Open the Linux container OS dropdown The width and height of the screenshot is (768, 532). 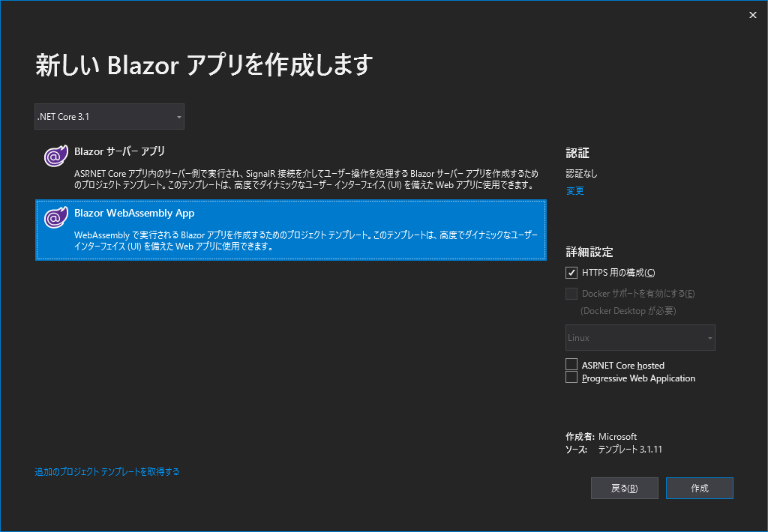coord(640,337)
